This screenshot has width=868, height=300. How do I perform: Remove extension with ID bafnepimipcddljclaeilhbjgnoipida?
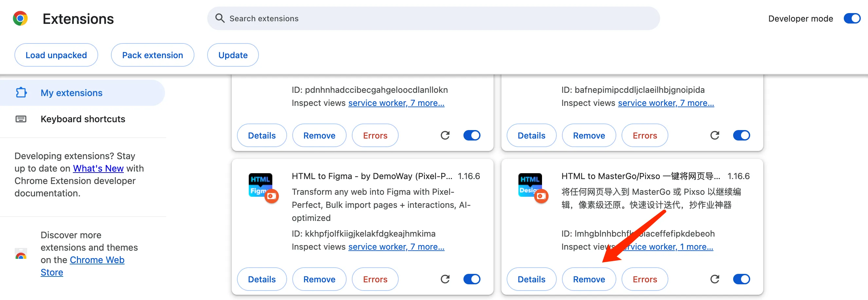click(x=589, y=135)
